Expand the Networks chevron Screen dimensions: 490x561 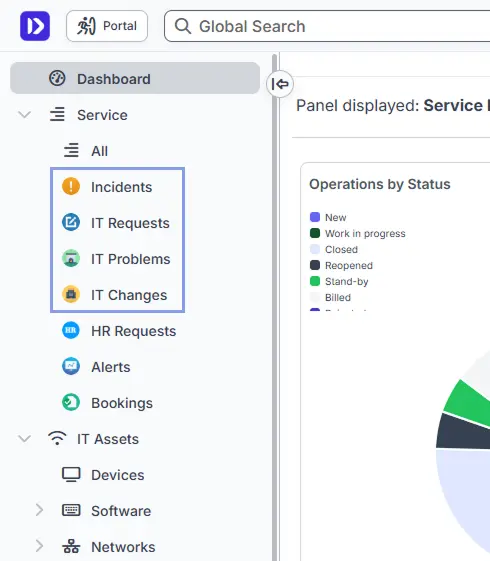(x=39, y=546)
